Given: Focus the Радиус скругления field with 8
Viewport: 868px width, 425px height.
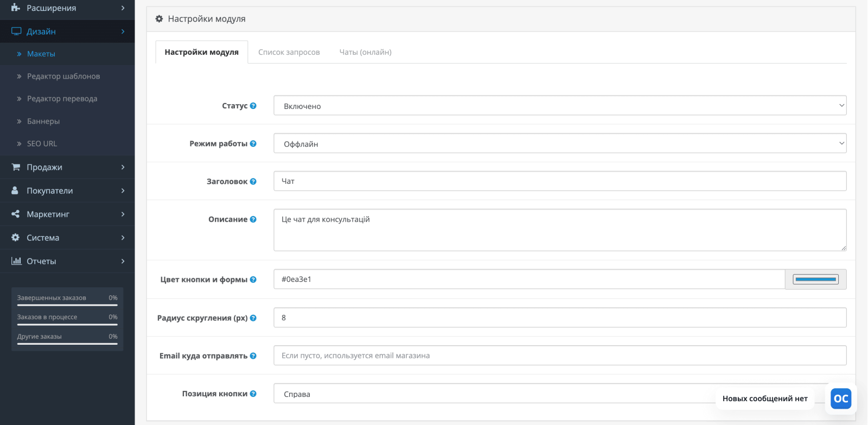Looking at the screenshot, I should click(x=560, y=318).
